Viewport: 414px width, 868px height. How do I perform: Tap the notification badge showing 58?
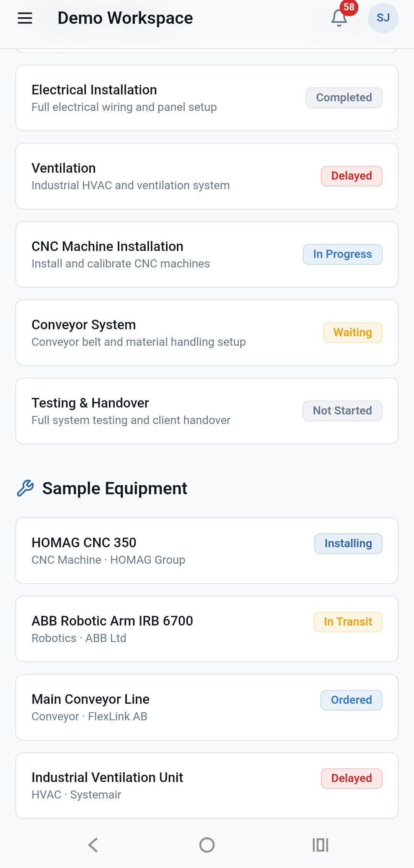click(347, 7)
